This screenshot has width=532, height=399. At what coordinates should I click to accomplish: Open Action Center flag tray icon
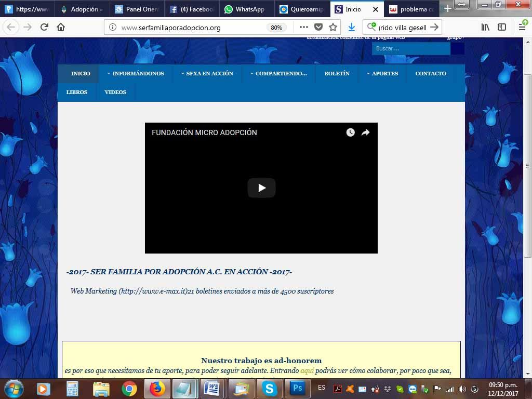pos(437,389)
